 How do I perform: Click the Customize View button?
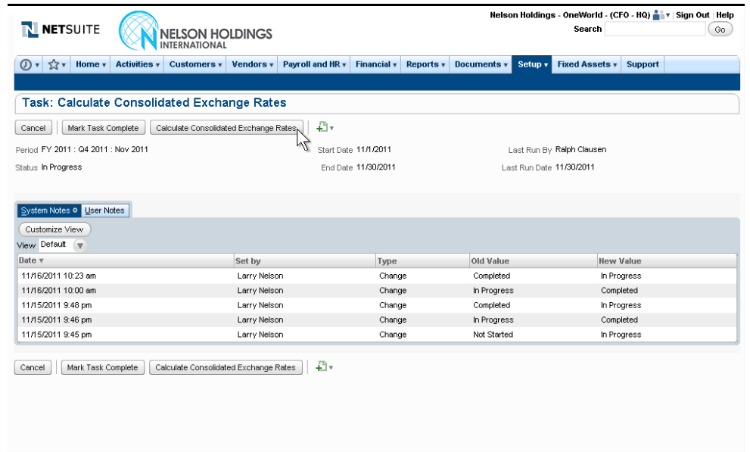55,230
